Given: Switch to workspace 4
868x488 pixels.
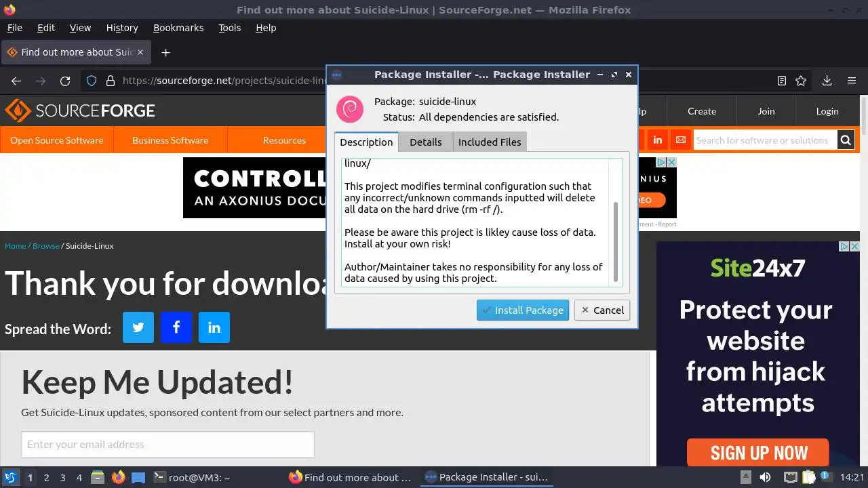Looking at the screenshot, I should (x=79, y=478).
